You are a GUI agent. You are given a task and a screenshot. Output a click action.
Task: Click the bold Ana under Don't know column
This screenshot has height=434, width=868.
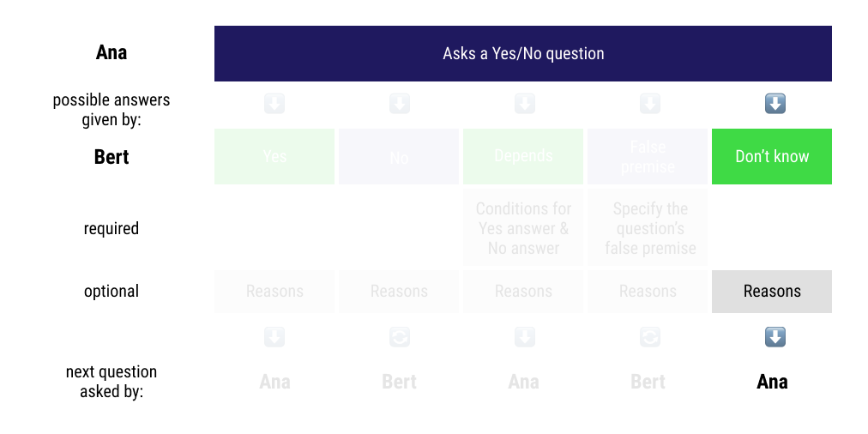click(772, 382)
